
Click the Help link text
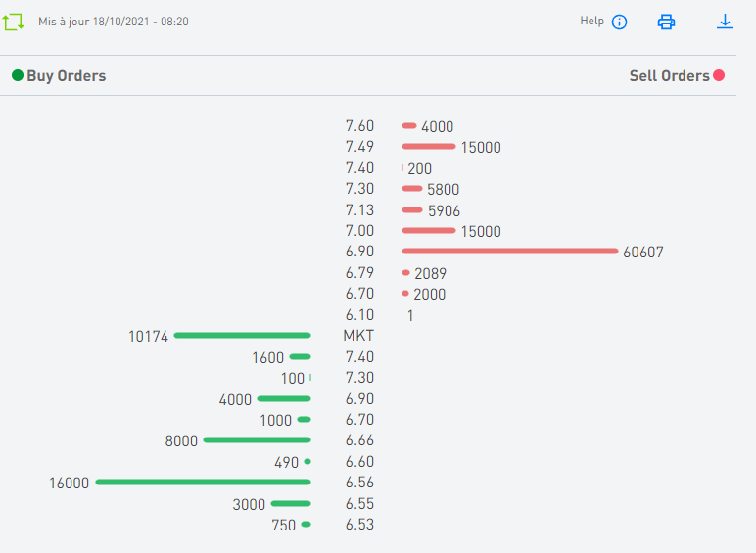pyautogui.click(x=591, y=21)
